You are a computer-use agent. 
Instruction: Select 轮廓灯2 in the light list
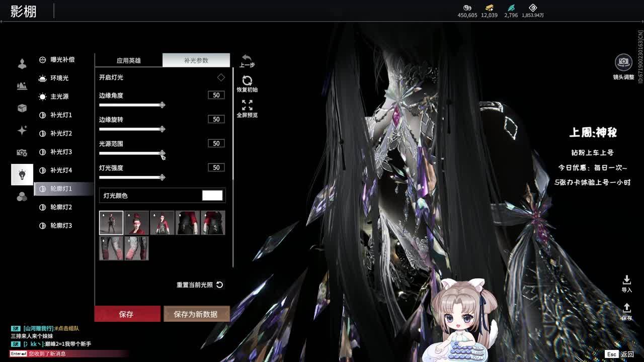(61, 207)
